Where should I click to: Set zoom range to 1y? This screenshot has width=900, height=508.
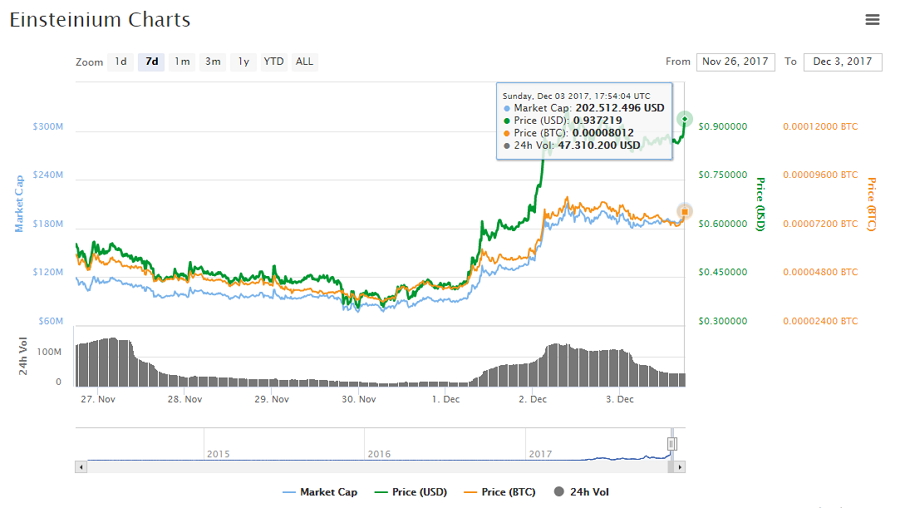click(x=243, y=61)
